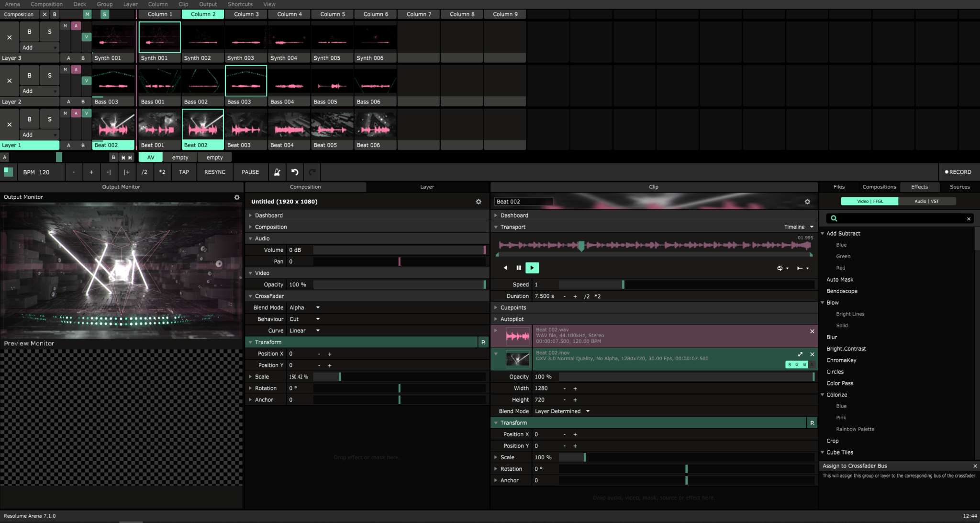This screenshot has width=980, height=523.
Task: Click the P. preset icon on the Transform panel
Action: 483,342
